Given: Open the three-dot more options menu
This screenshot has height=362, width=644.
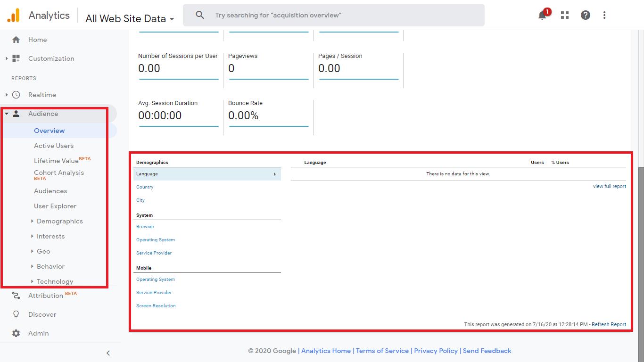Looking at the screenshot, I should (x=604, y=16).
